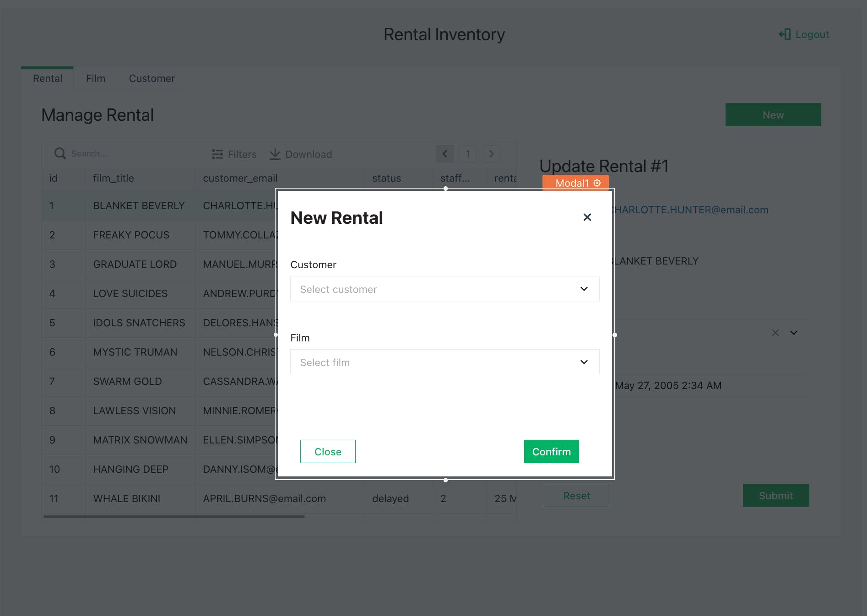Select the Rental tab
The image size is (867, 616).
[48, 79]
